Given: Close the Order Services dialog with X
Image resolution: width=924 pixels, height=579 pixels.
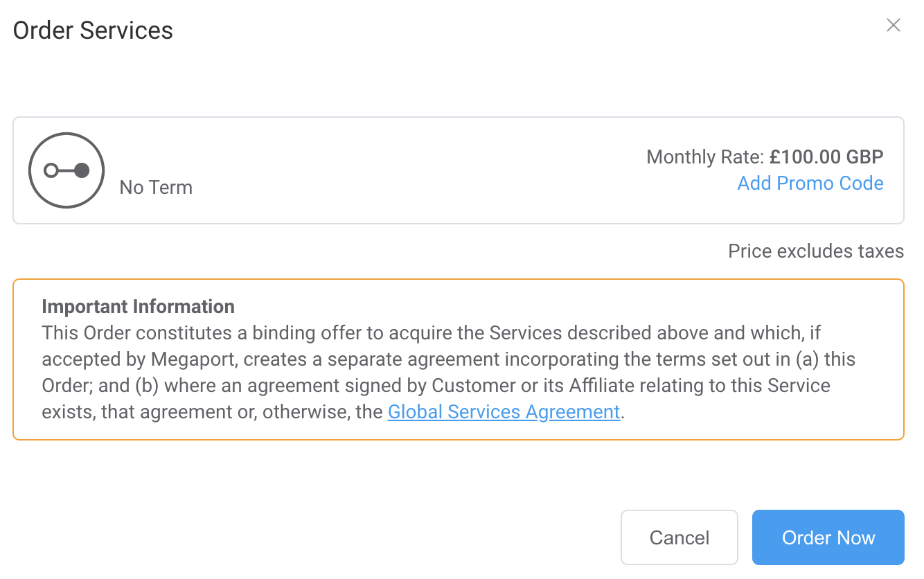Looking at the screenshot, I should point(894,26).
